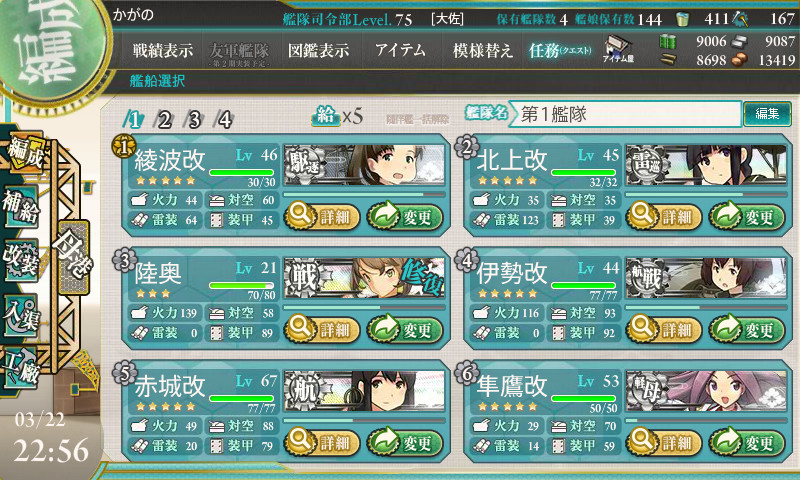Open the 入渠 docking sidebar icon
The image size is (800, 480).
click(x=21, y=315)
